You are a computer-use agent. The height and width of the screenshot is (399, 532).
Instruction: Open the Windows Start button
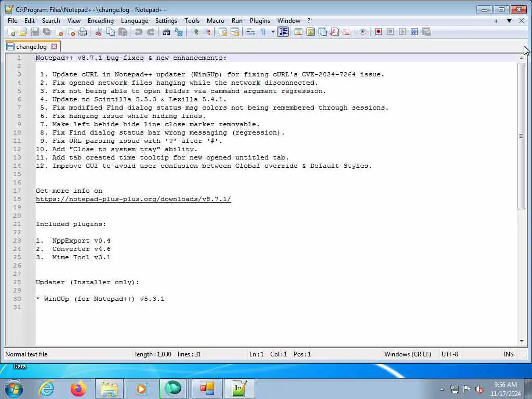tap(14, 389)
